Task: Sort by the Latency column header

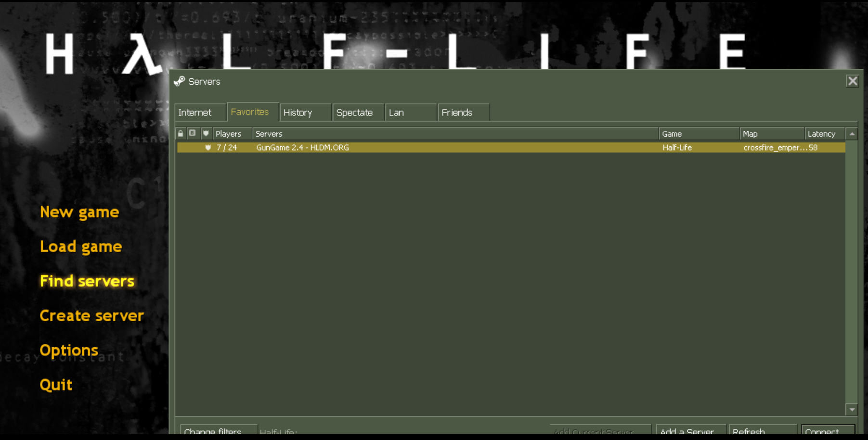Action: [x=825, y=134]
